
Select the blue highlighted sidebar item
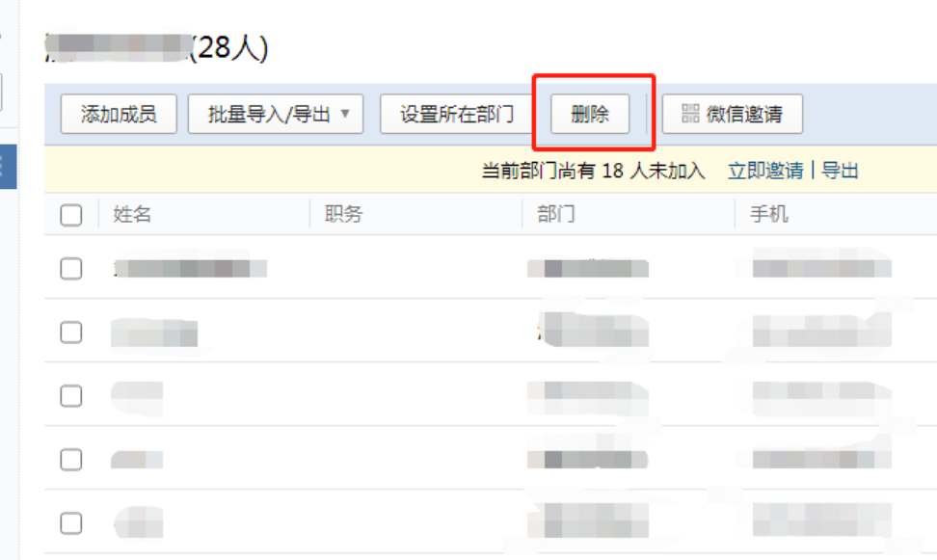point(9,166)
